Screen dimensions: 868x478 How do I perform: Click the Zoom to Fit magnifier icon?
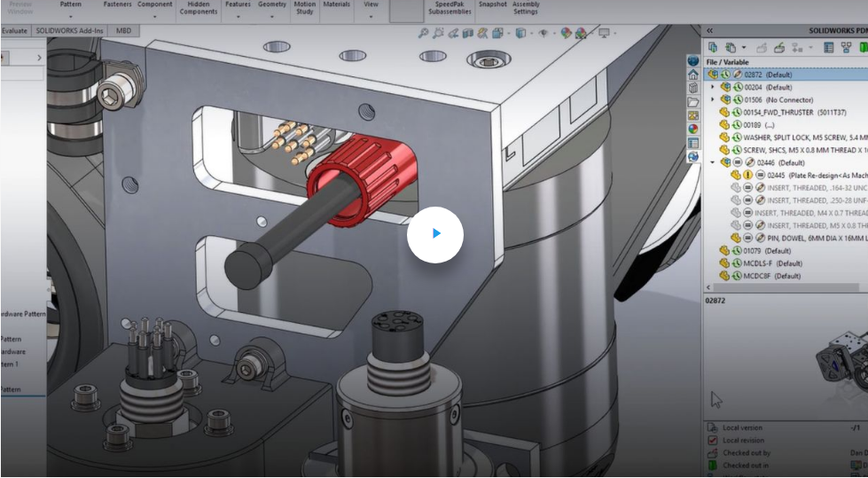tap(425, 33)
